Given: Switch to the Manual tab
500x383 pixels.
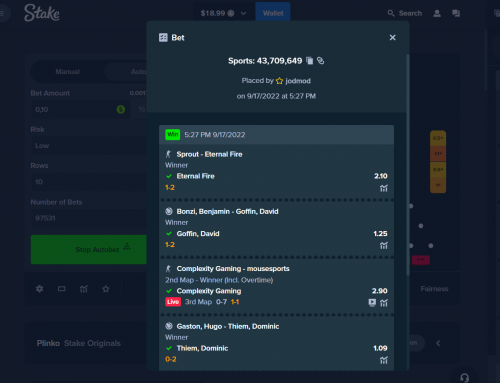Looking at the screenshot, I should (68, 72).
